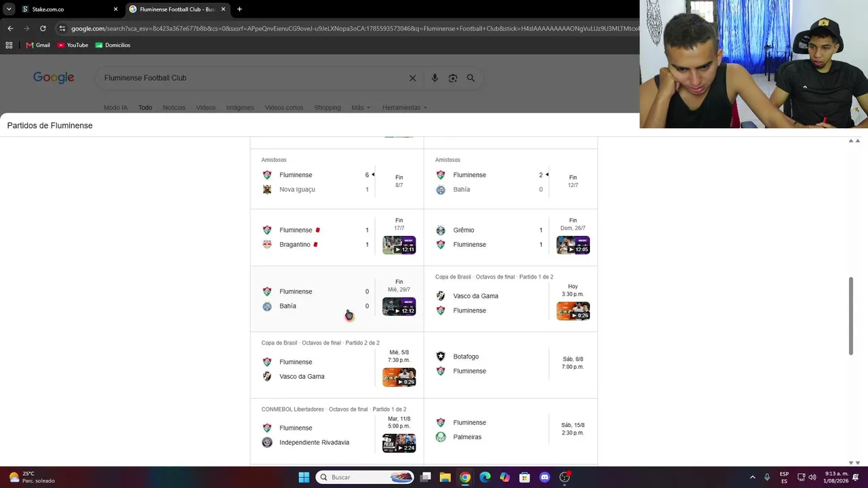Open the Shopping results tab
Screen dimensions: 868x488
328,108
